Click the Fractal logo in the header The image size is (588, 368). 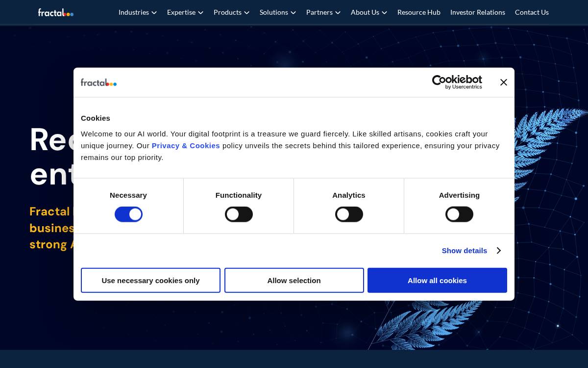[56, 12]
